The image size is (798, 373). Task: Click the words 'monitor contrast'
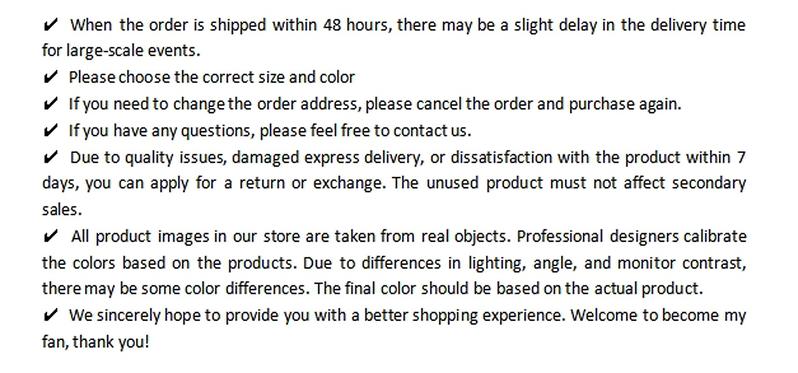pyautogui.click(x=681, y=263)
